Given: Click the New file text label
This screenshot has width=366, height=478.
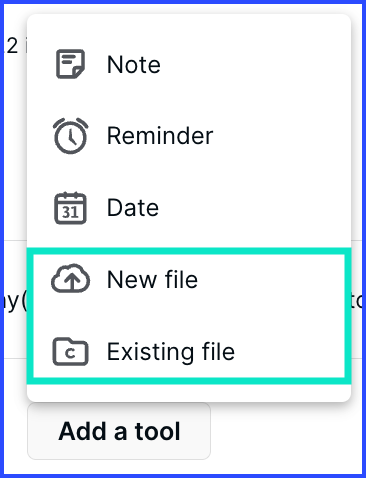Looking at the screenshot, I should pyautogui.click(x=152, y=279).
